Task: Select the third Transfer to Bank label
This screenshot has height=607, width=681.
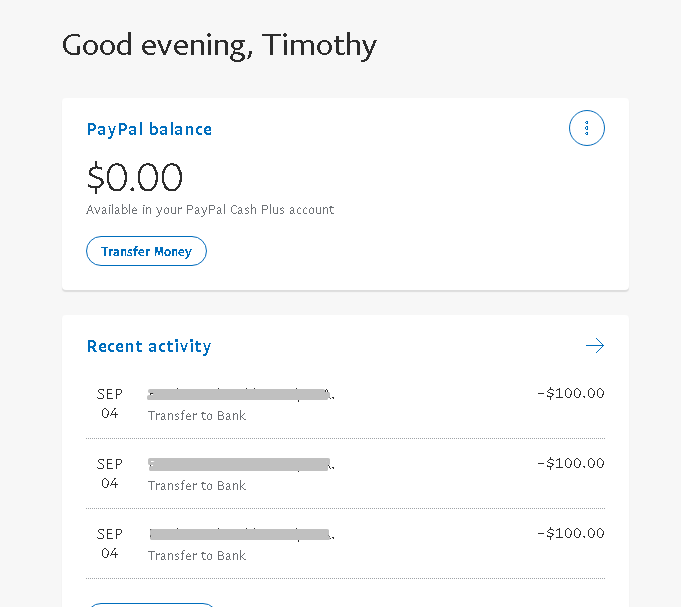Action: tap(197, 556)
